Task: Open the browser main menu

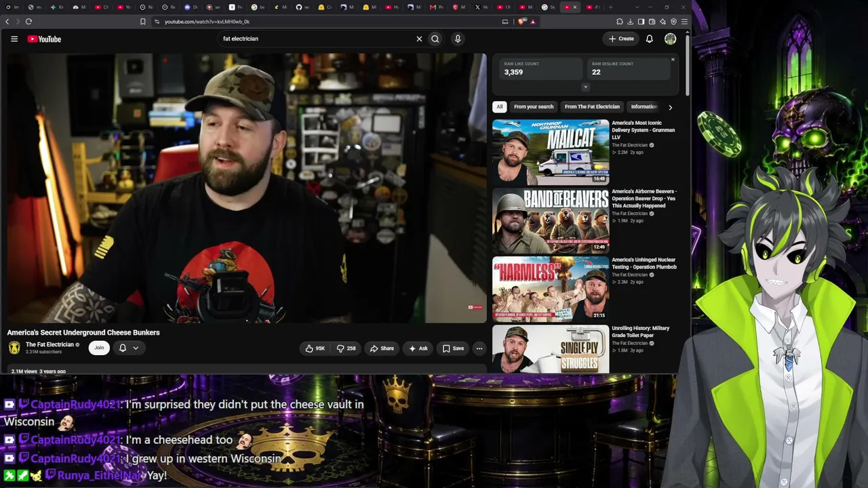Action: 684,22
